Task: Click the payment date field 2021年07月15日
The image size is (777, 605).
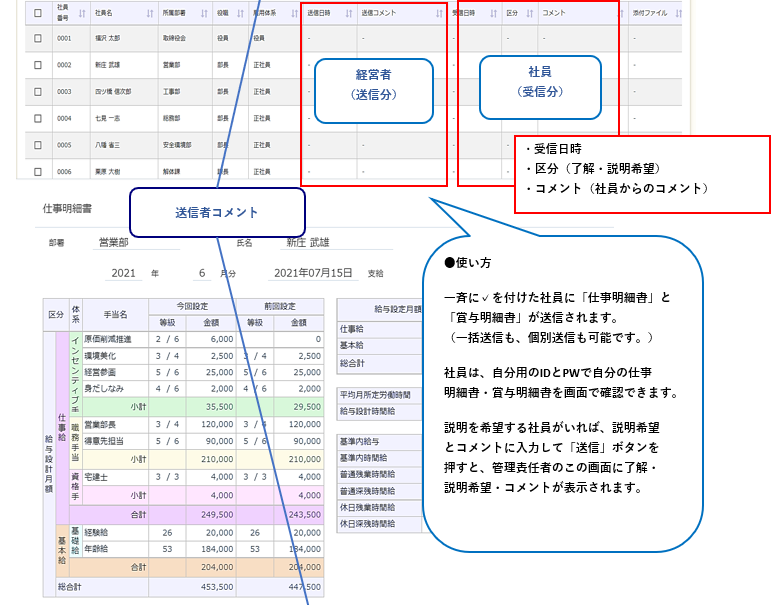Action: [x=311, y=272]
